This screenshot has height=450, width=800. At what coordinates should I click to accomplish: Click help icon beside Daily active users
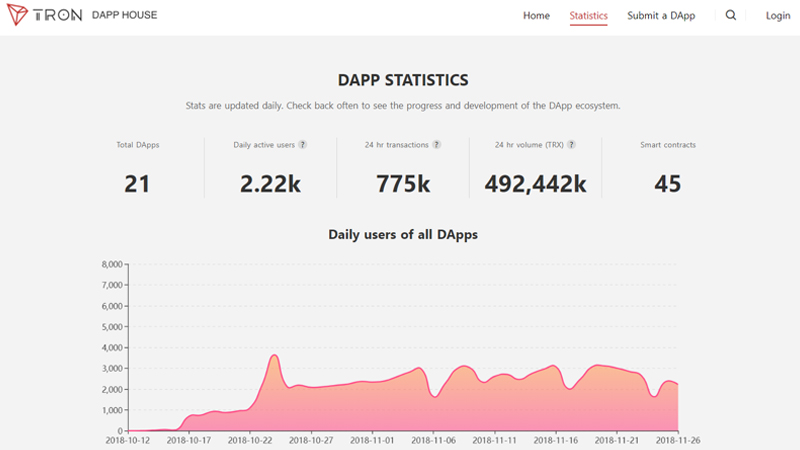(303, 145)
